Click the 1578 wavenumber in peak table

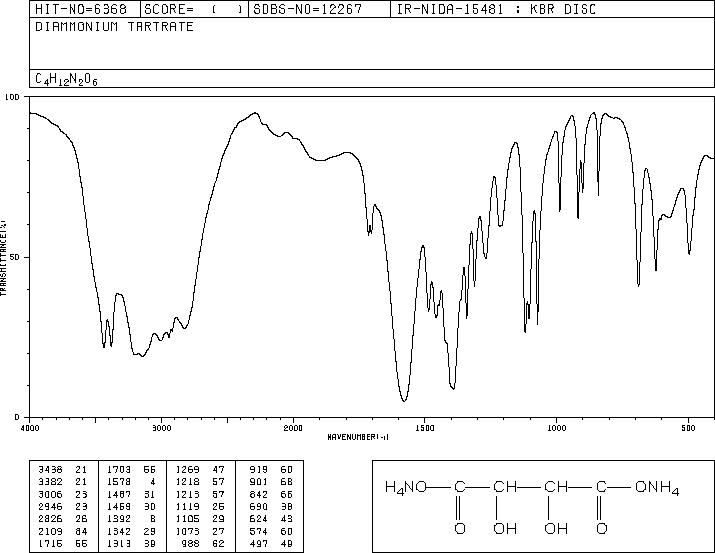(x=119, y=481)
